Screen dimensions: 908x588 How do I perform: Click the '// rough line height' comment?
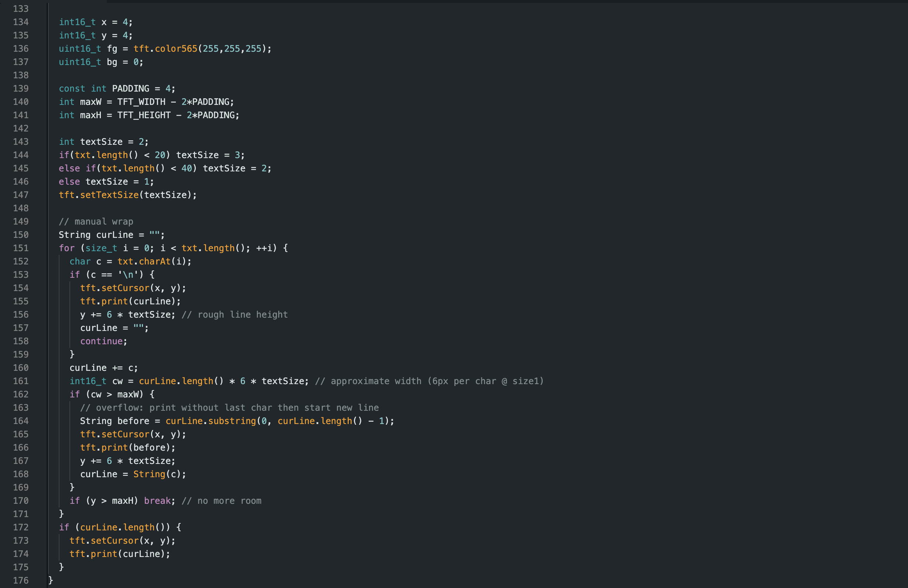click(234, 315)
